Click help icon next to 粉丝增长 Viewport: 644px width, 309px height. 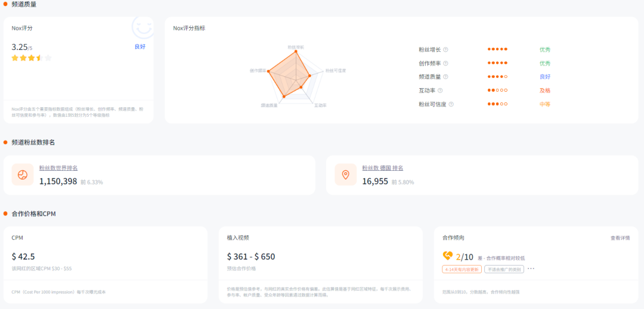pos(445,49)
